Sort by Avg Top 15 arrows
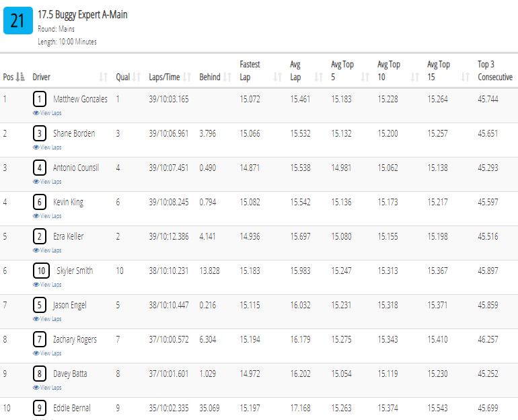 [x=465, y=77]
